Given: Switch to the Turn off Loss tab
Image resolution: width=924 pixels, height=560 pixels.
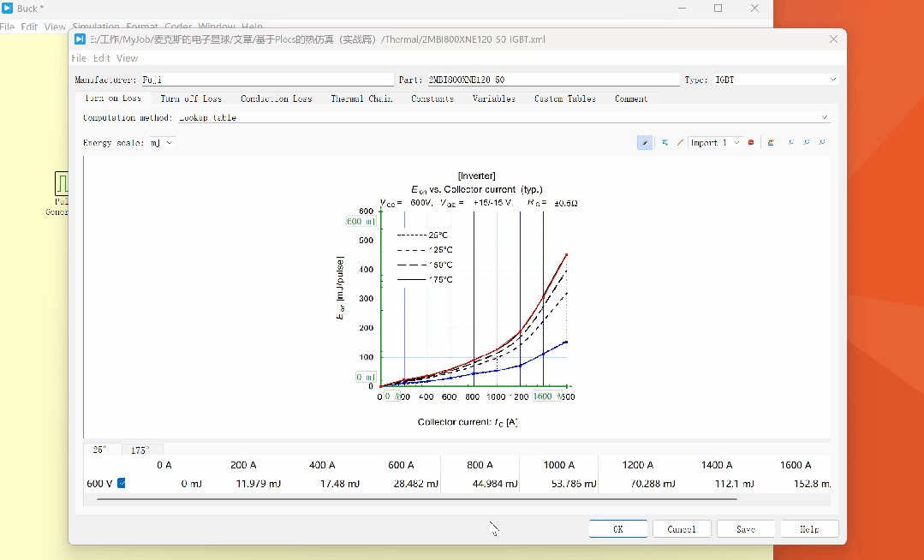Looking at the screenshot, I should tap(191, 98).
